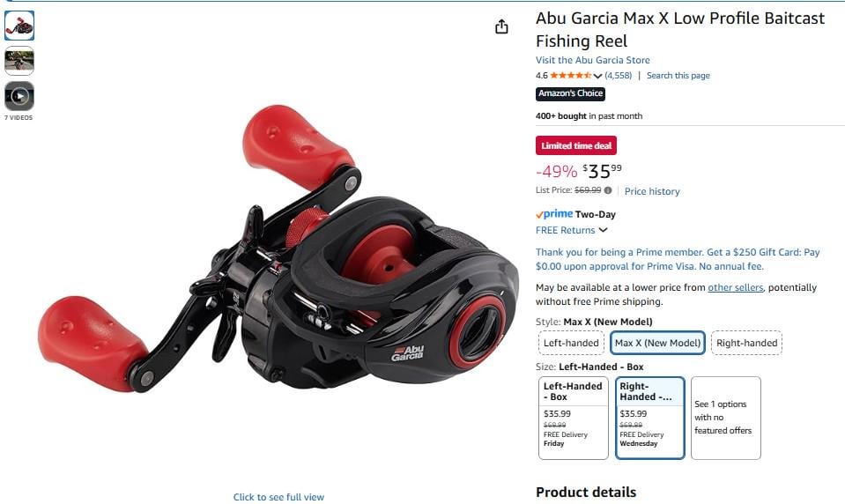Open See 1 options with no featured offers

coord(725,418)
